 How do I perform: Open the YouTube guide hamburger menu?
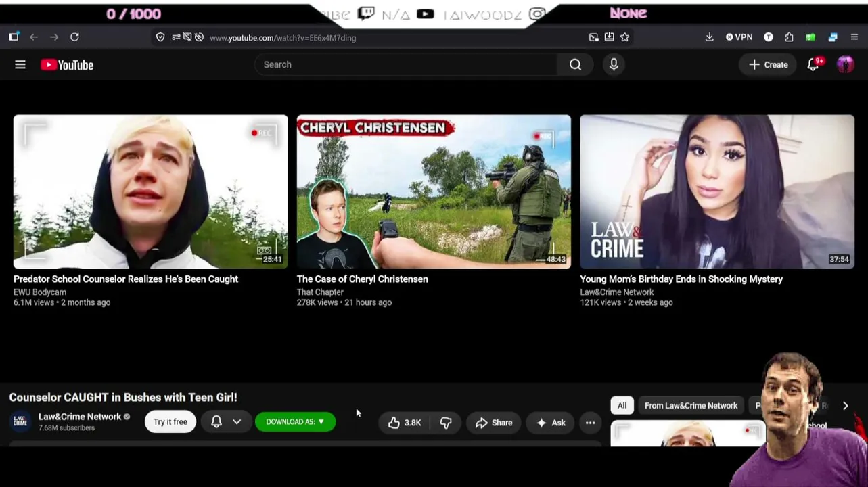(x=20, y=65)
